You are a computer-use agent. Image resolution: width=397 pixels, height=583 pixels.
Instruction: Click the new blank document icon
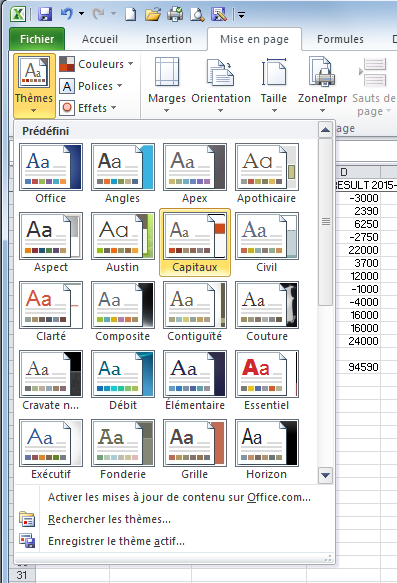(x=130, y=15)
